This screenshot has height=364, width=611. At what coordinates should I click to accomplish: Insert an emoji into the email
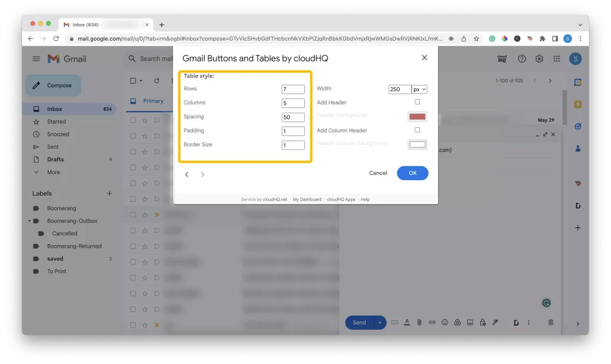[x=445, y=322]
